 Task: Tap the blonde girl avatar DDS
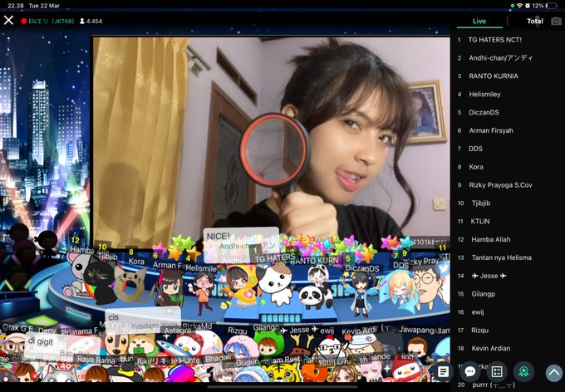point(400,292)
